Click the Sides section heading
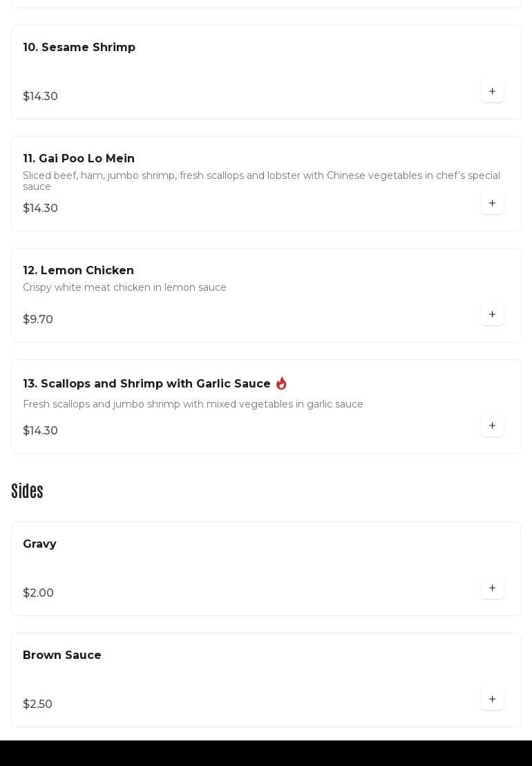532x766 pixels. [x=27, y=491]
